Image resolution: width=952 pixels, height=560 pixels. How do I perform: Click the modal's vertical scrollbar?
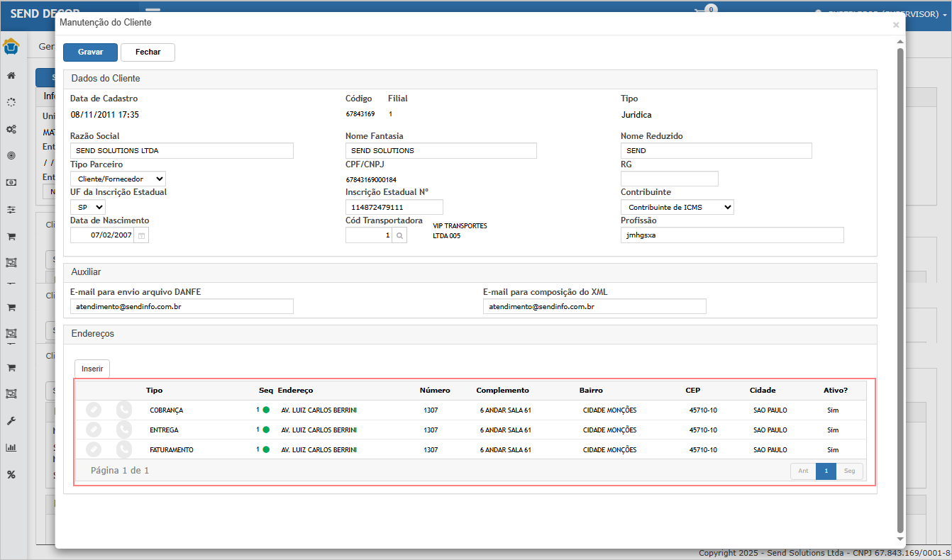[900, 284]
